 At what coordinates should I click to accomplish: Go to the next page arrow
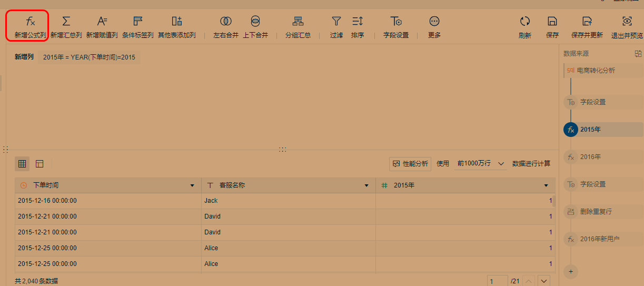(x=544, y=281)
